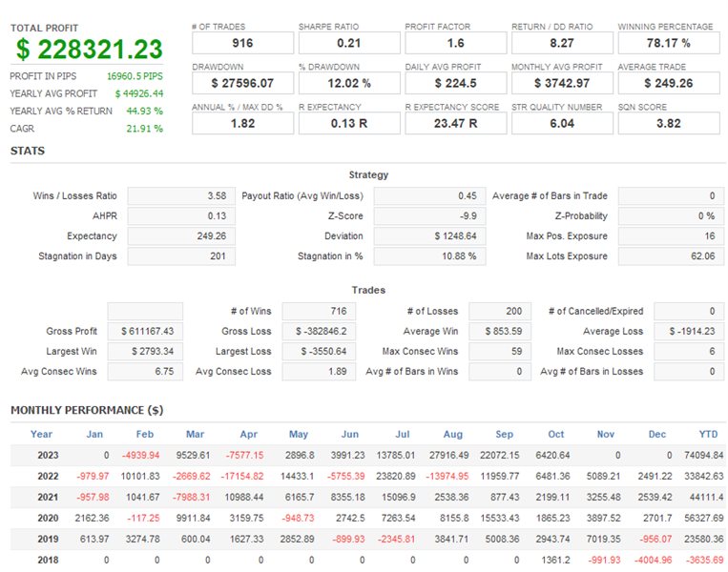Click Yearly Avg % Return value 44.93 %
Image resolution: width=728 pixels, height=572 pixels.
pyautogui.click(x=144, y=111)
